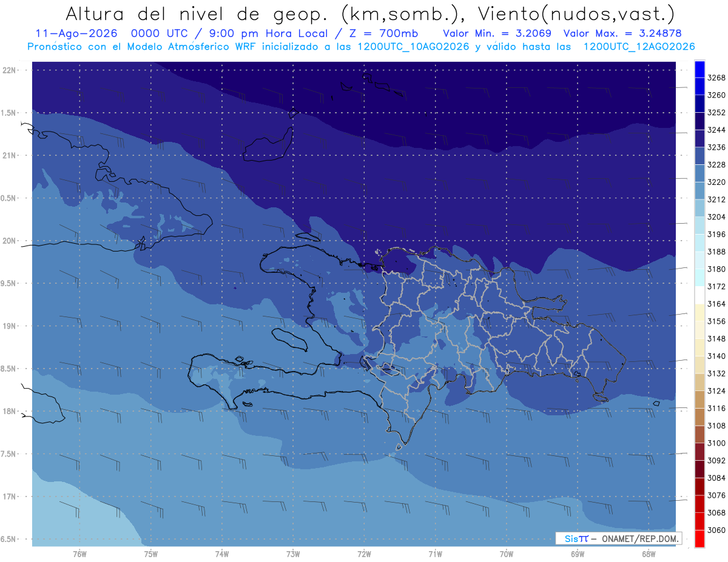Click the 73W longitude axis label
Image resolution: width=728 pixels, height=562 pixels.
coord(293,554)
